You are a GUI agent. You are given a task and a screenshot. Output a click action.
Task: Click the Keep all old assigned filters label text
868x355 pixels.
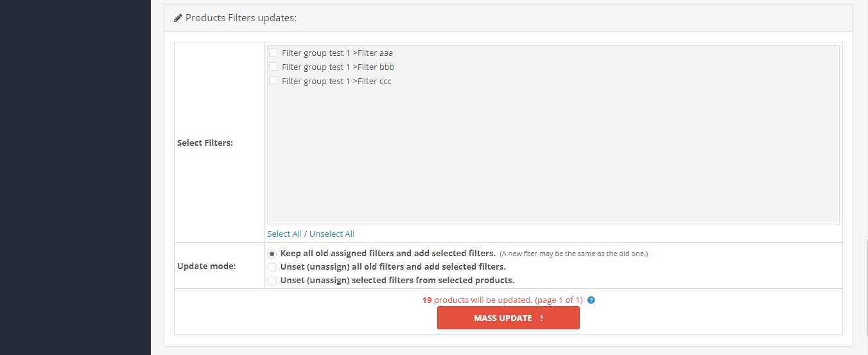(388, 254)
